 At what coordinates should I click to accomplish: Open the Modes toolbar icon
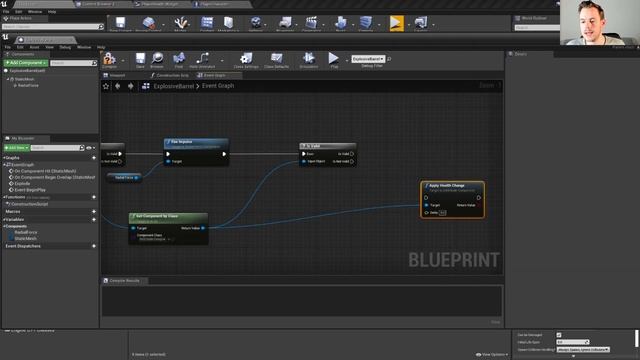(180, 24)
